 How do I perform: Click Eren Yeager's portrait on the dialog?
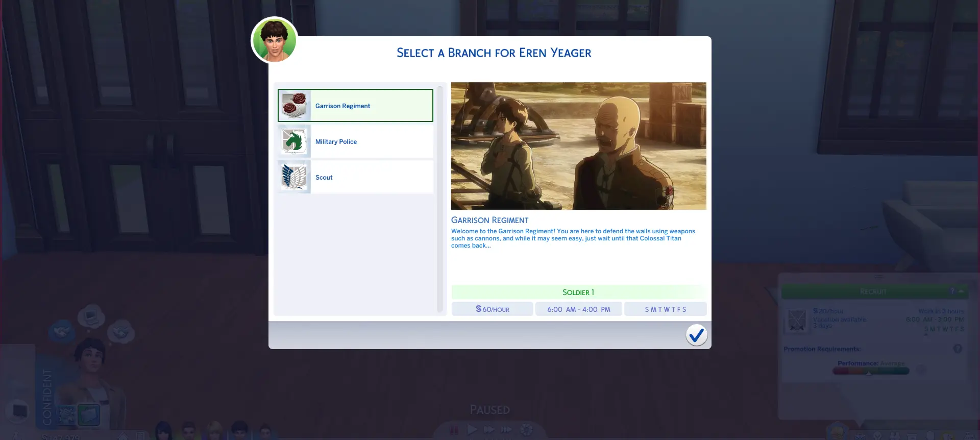tap(275, 40)
